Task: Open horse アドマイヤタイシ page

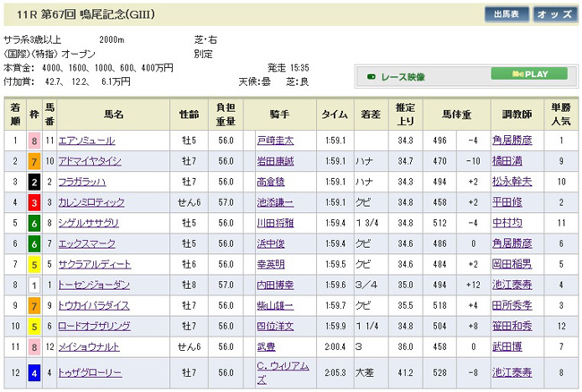Action: pos(90,161)
